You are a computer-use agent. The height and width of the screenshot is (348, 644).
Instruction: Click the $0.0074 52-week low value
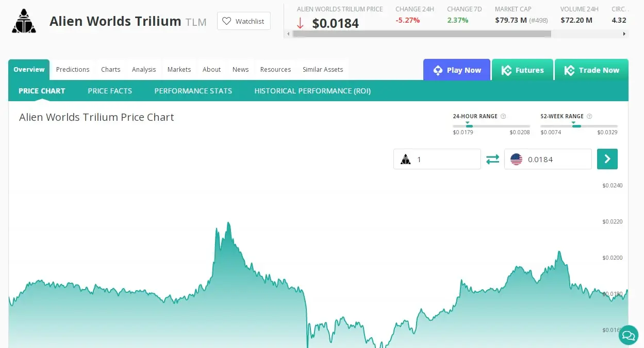(x=551, y=133)
